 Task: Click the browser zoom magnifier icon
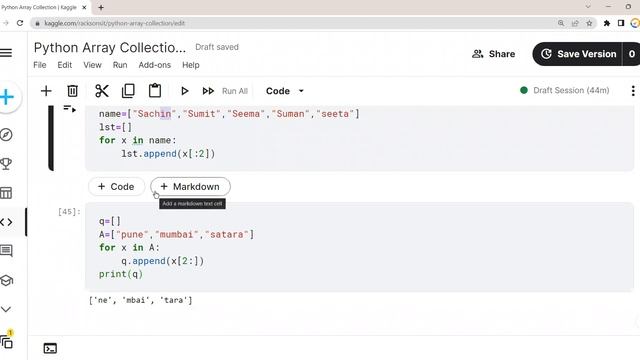561,23
